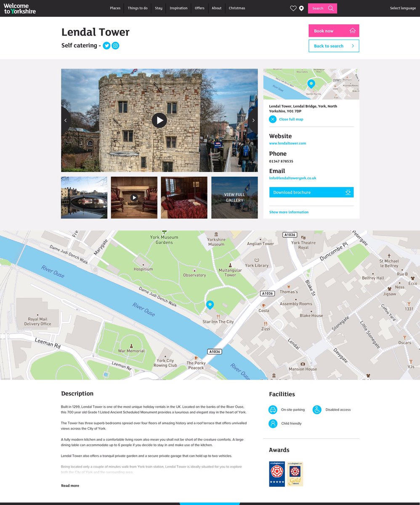This screenshot has height=505, width=420.
Task: Play the Lendal Tower video
Action: click(159, 120)
